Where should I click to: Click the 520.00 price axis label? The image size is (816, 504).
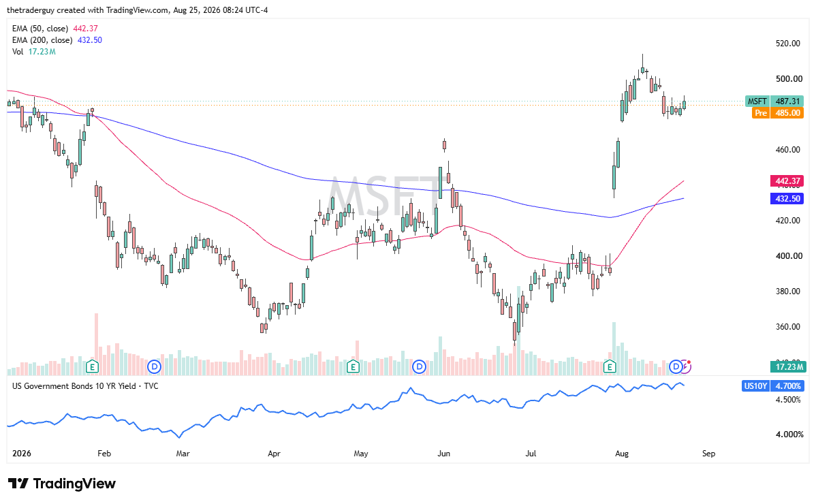[x=788, y=43]
